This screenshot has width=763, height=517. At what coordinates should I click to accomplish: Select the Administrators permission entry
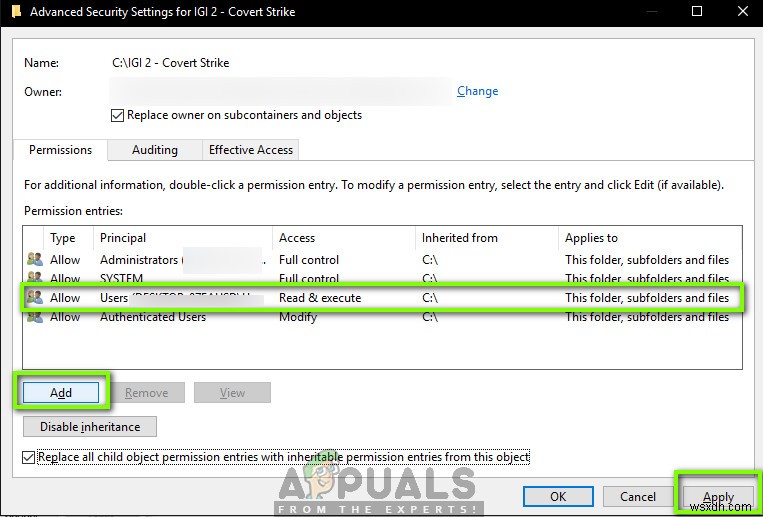point(382,259)
